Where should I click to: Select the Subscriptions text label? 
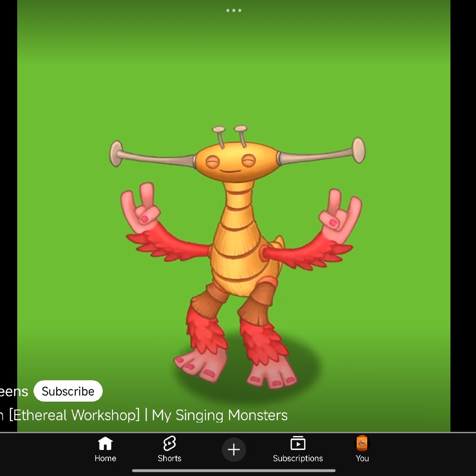click(298, 458)
